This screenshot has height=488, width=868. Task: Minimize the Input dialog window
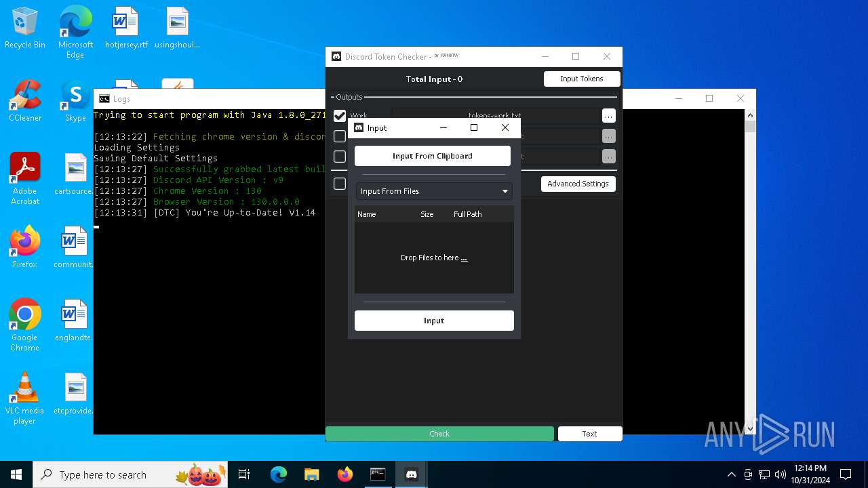pyautogui.click(x=443, y=127)
